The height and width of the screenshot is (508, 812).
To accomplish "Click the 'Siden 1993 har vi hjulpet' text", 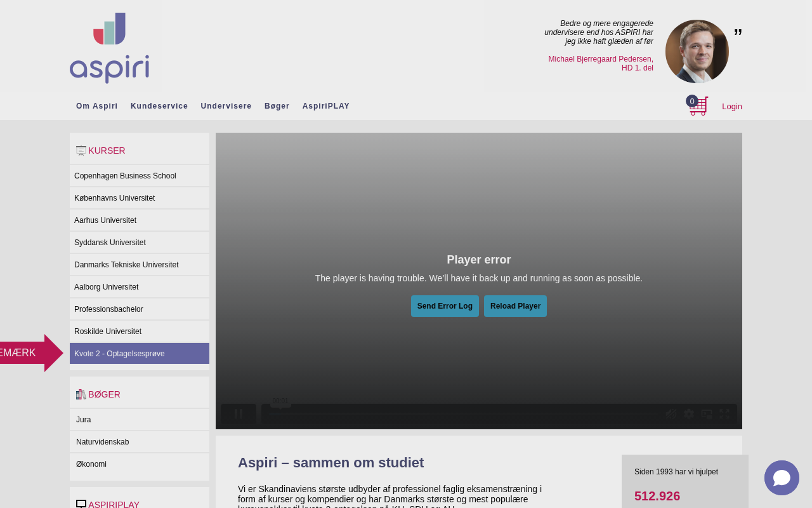I will [x=676, y=472].
